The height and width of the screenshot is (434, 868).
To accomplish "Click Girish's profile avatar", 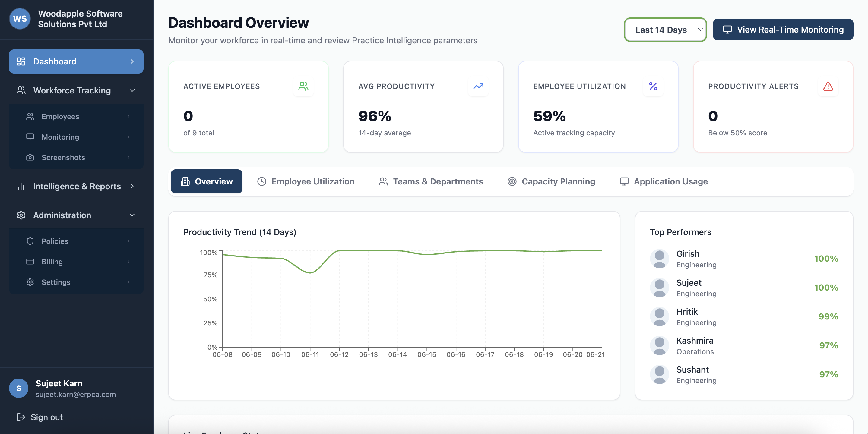I will [659, 259].
